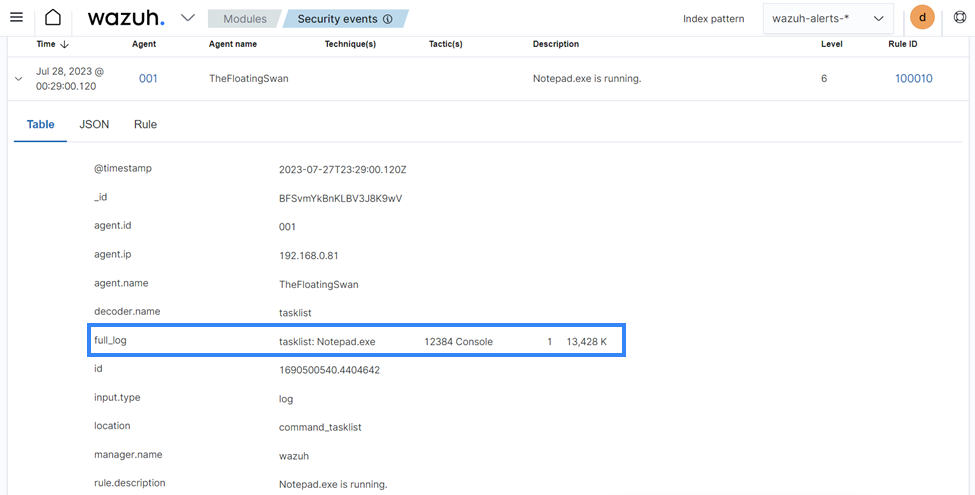Click the Security events breadcrumb

(x=338, y=19)
